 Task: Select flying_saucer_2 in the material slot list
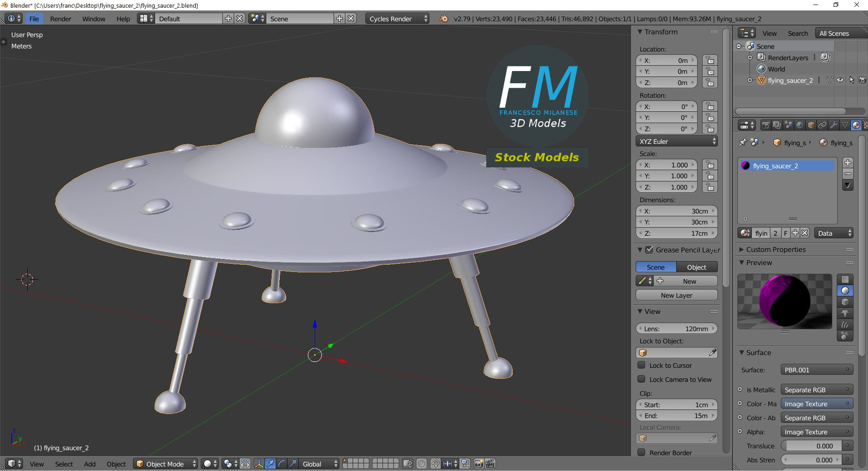(787, 166)
